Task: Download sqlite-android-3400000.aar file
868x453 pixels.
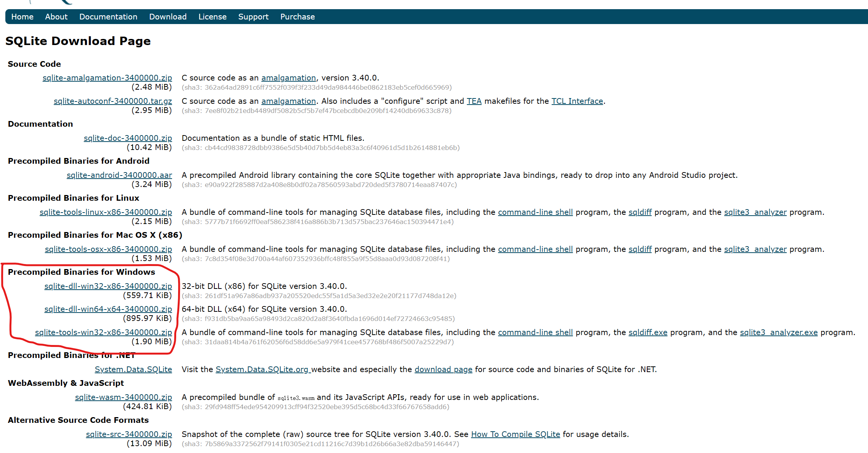Action: coord(119,175)
